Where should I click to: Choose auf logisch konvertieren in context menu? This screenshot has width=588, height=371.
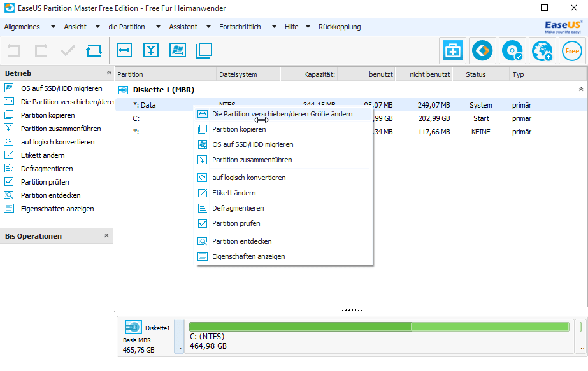[x=283, y=178]
